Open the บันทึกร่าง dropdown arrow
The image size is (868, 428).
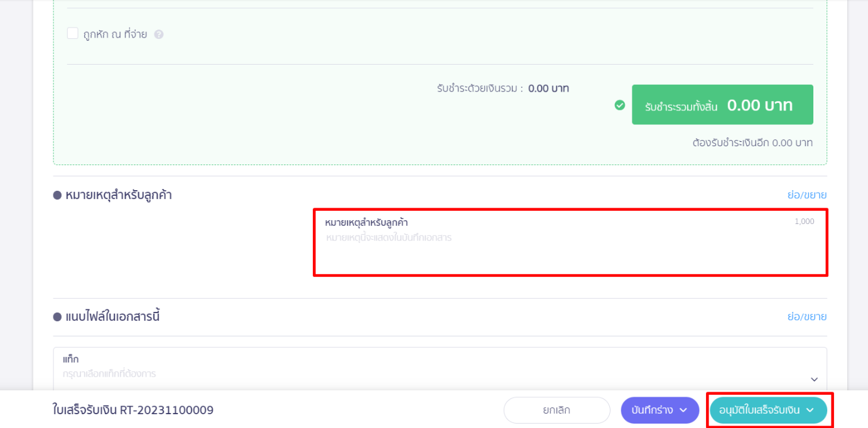coord(683,410)
